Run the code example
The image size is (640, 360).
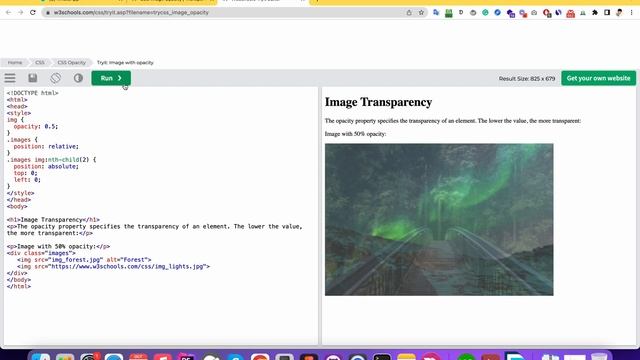111,78
